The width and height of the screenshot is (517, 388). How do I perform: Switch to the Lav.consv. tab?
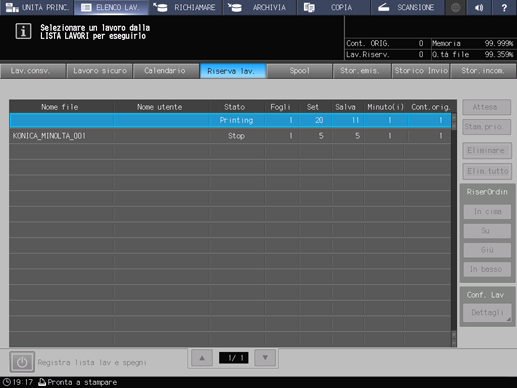pos(33,71)
